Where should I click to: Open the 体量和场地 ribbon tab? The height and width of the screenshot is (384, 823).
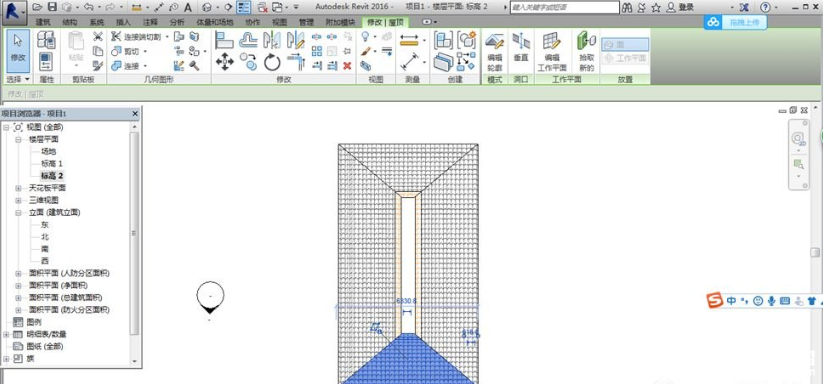pos(215,23)
